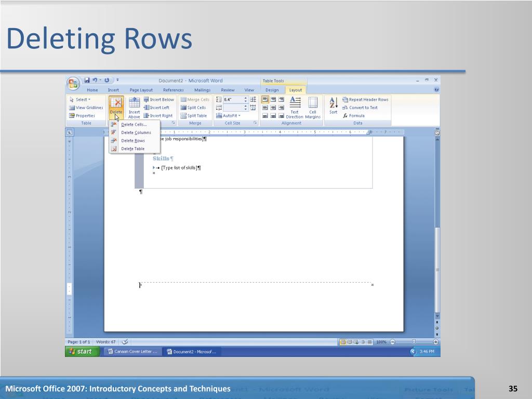Click Split Cells in Merge group
532x399 pixels.
193,108
